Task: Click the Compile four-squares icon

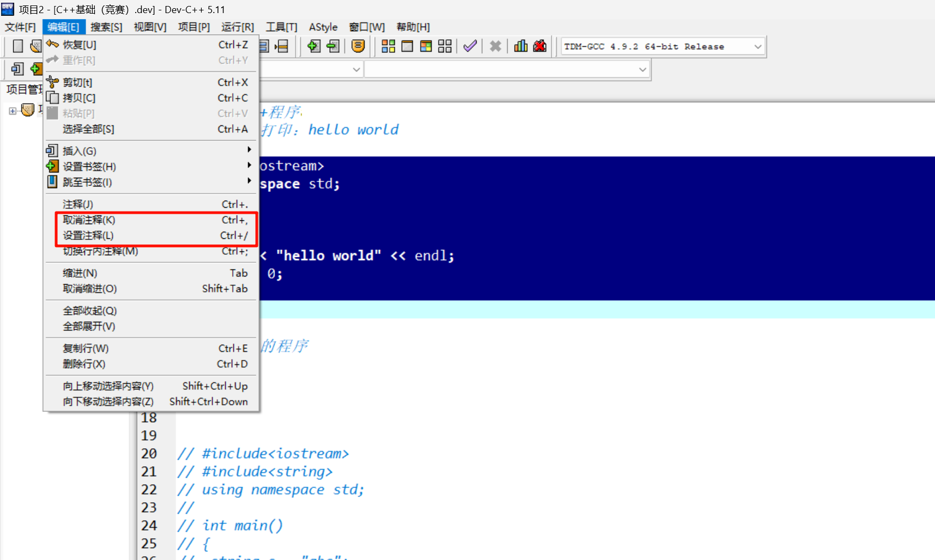Action: [x=388, y=46]
